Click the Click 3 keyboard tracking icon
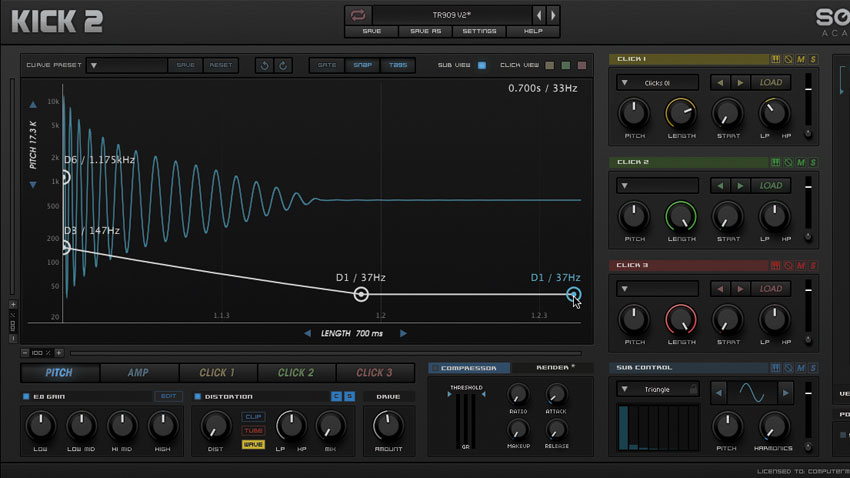Screen dimensions: 850x478 coord(776,265)
